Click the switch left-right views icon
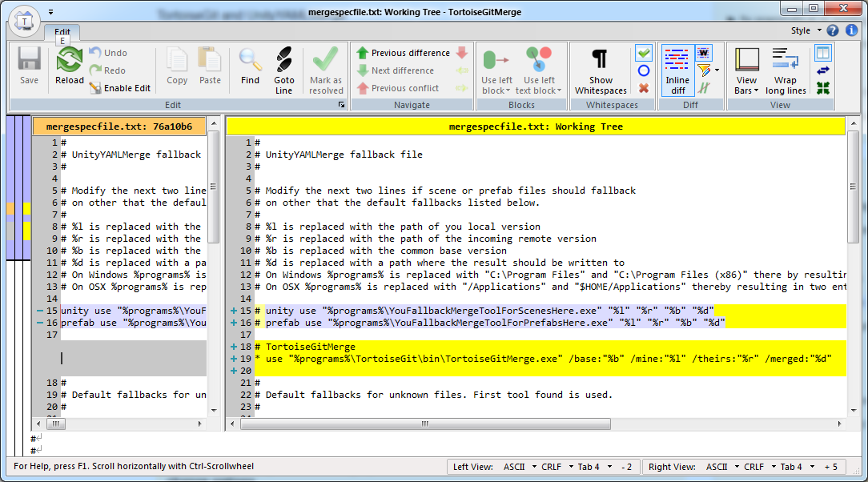 (823, 70)
